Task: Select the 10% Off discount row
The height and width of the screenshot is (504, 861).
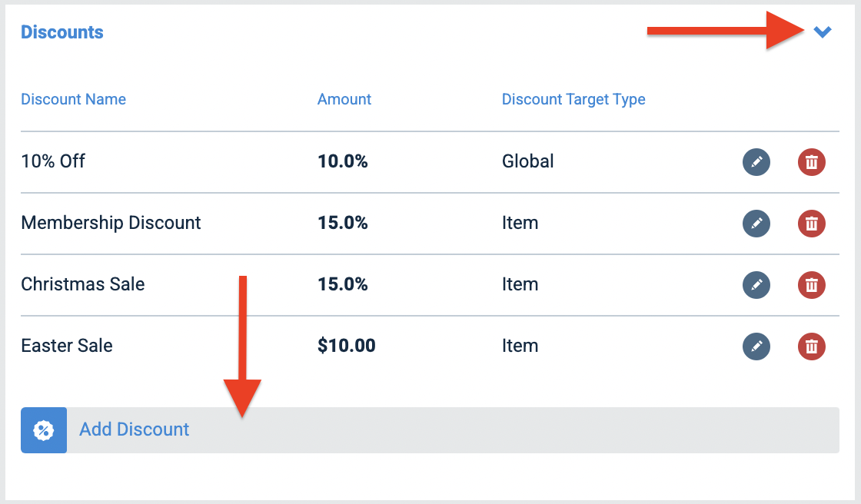Action: 52,161
